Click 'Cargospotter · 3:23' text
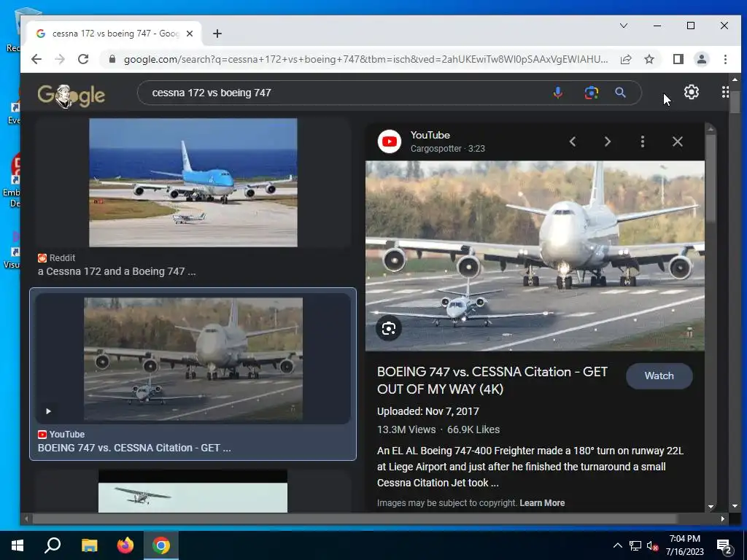 [448, 149]
